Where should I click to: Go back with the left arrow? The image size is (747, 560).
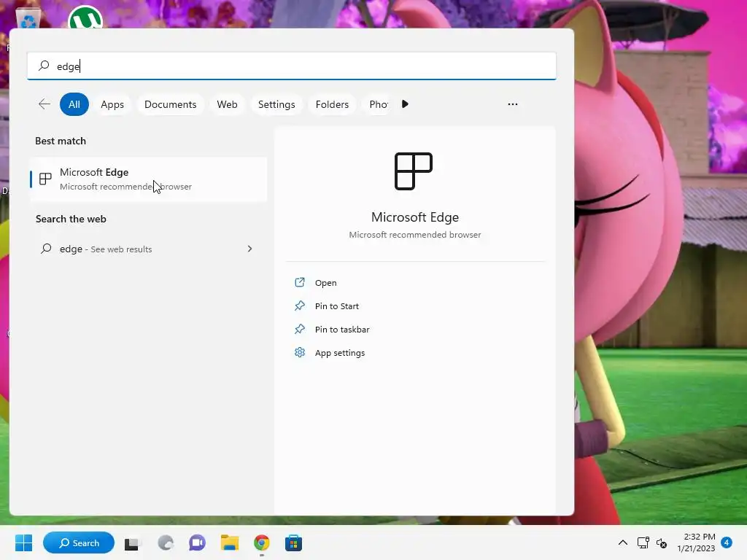pos(44,104)
